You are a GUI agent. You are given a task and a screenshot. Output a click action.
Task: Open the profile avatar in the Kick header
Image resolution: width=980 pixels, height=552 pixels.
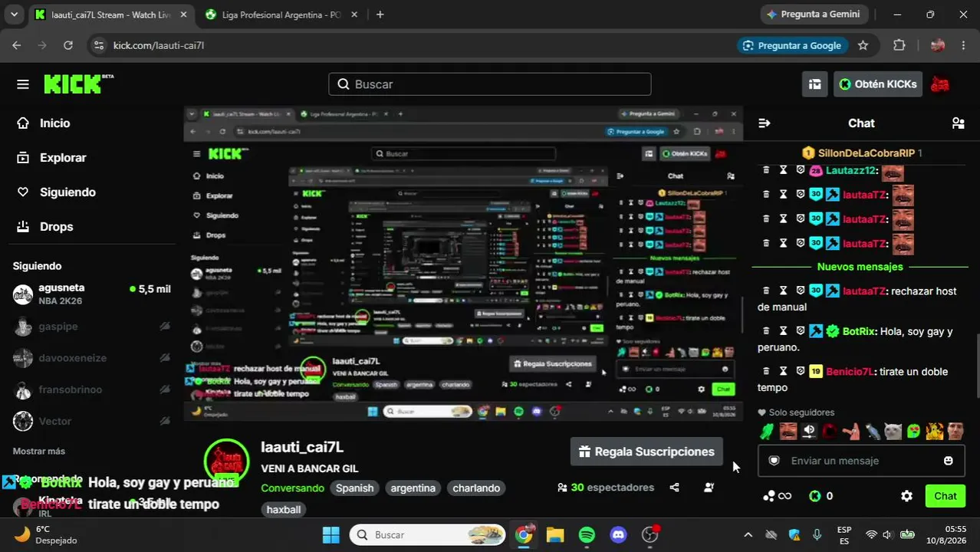click(x=940, y=84)
